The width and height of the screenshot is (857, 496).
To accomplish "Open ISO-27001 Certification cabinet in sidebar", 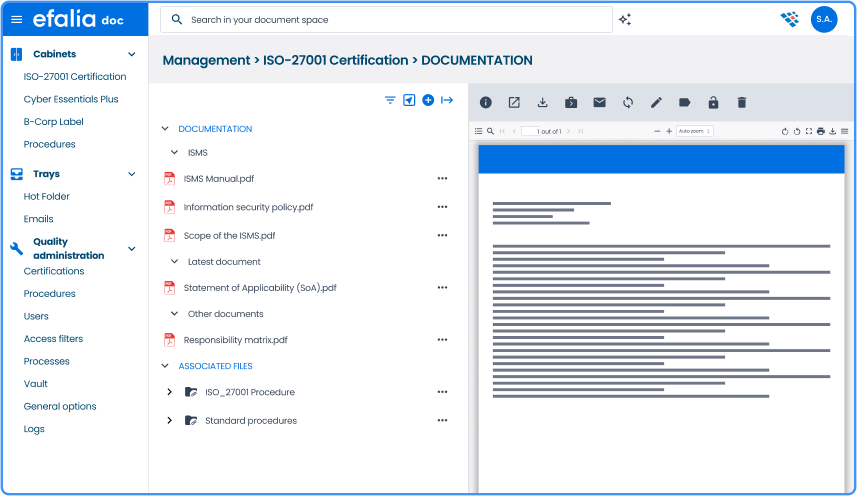I will [x=75, y=76].
